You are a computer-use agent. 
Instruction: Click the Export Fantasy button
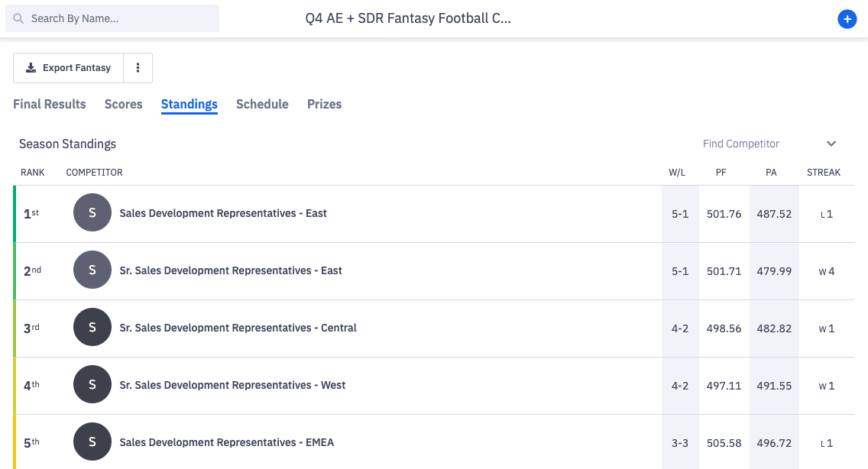68,67
